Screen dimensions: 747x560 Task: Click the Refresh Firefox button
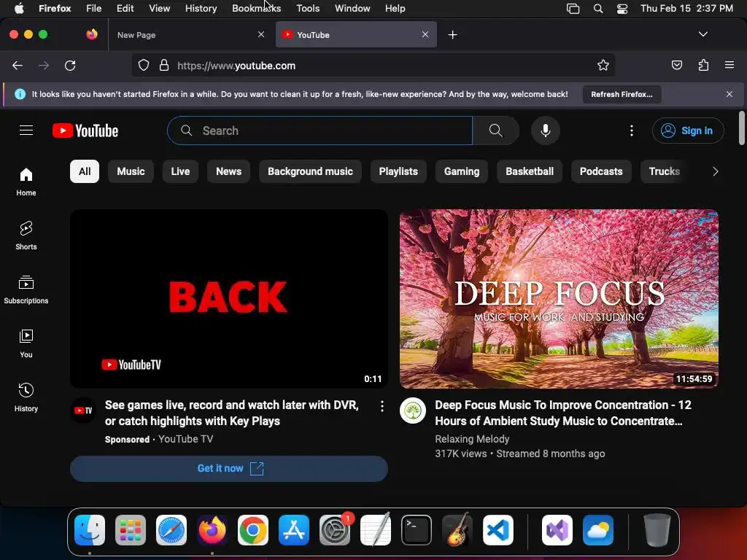click(x=622, y=94)
